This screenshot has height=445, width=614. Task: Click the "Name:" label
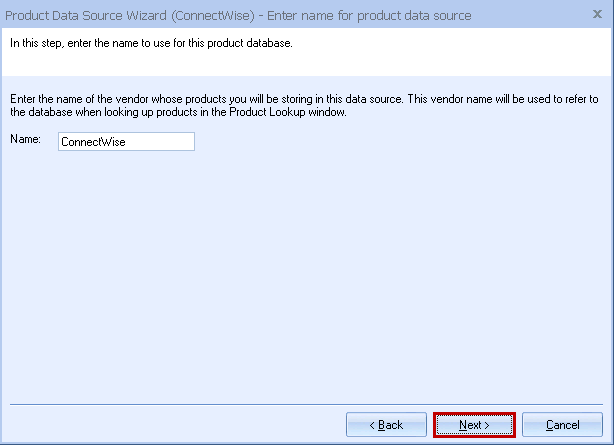point(24,140)
